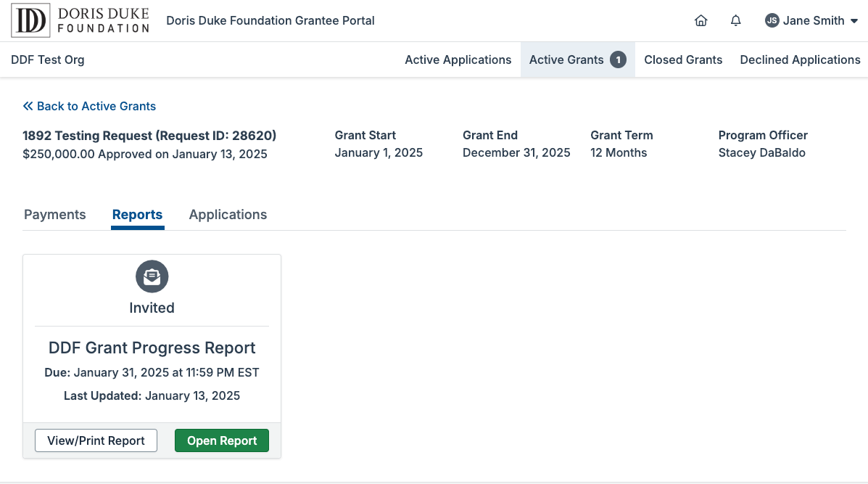This screenshot has height=484, width=868.
Task: Click the 1892 Testing Request heading
Action: pyautogui.click(x=149, y=136)
